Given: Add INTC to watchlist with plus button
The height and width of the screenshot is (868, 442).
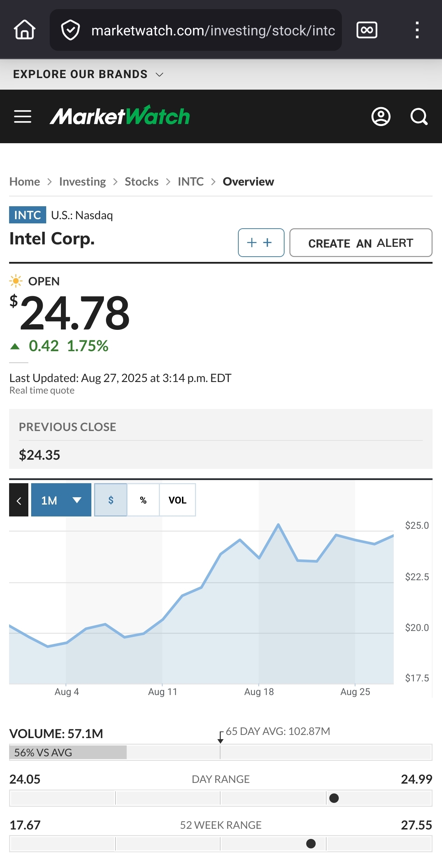Looking at the screenshot, I should coord(261,243).
